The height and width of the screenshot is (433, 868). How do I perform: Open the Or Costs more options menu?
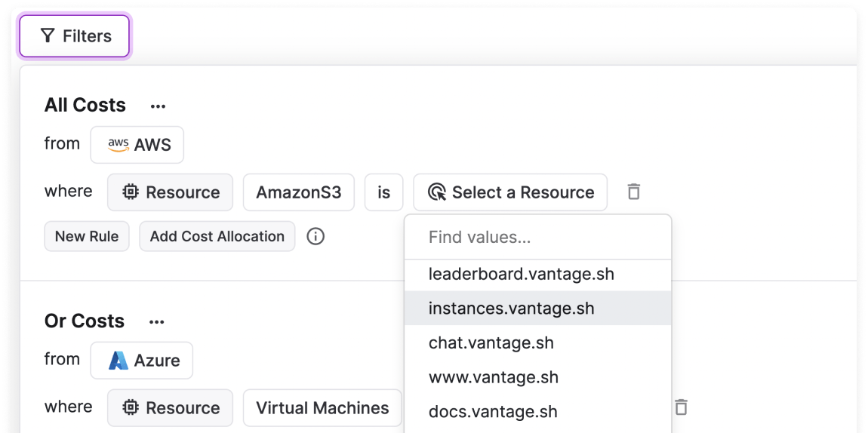click(156, 322)
